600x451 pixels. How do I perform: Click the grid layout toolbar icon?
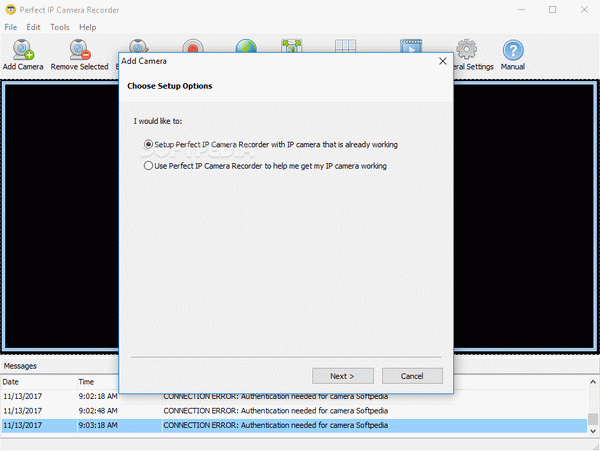click(346, 46)
